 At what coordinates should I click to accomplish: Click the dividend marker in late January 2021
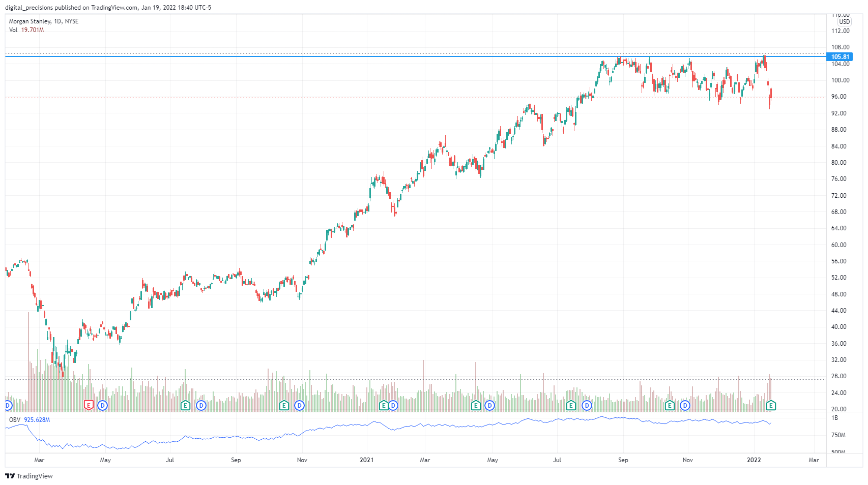[392, 405]
